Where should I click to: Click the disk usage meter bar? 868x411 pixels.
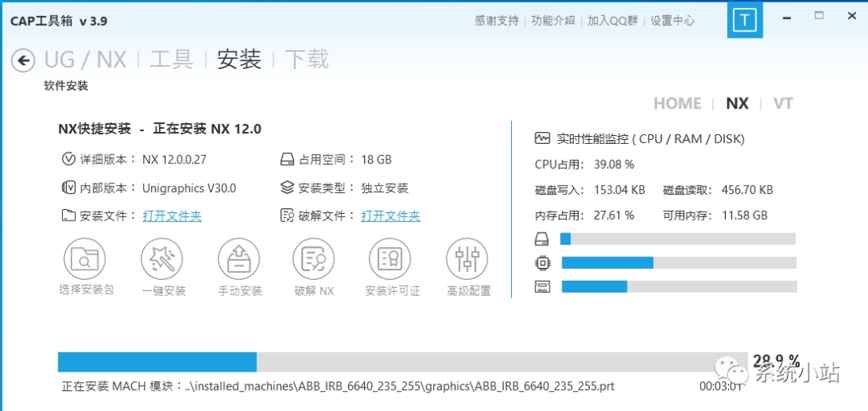pyautogui.click(x=678, y=239)
